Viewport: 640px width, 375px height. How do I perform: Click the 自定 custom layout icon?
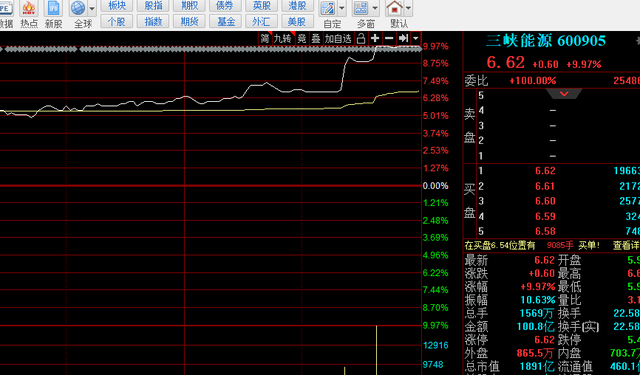pos(328,8)
